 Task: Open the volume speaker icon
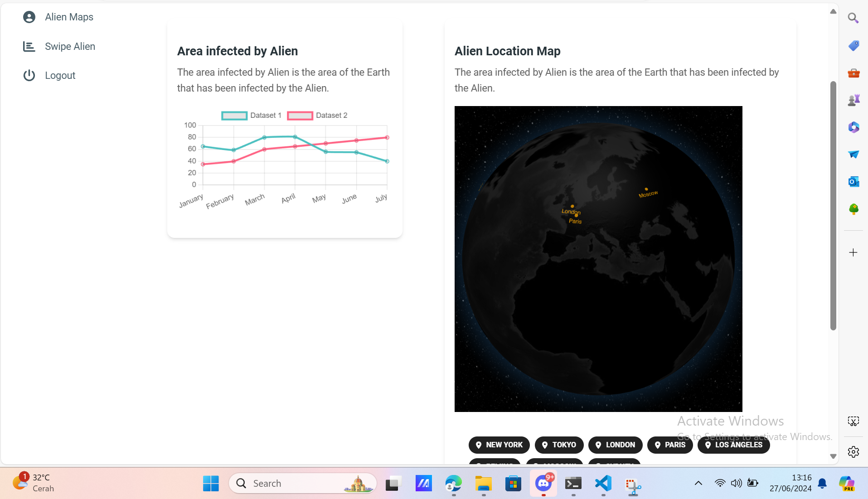point(737,483)
